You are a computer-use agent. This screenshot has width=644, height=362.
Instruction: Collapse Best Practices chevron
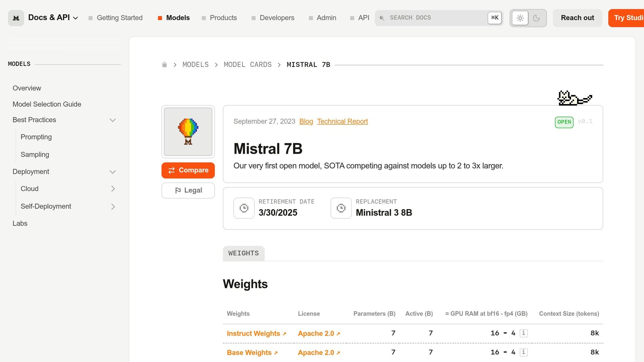[x=113, y=120]
